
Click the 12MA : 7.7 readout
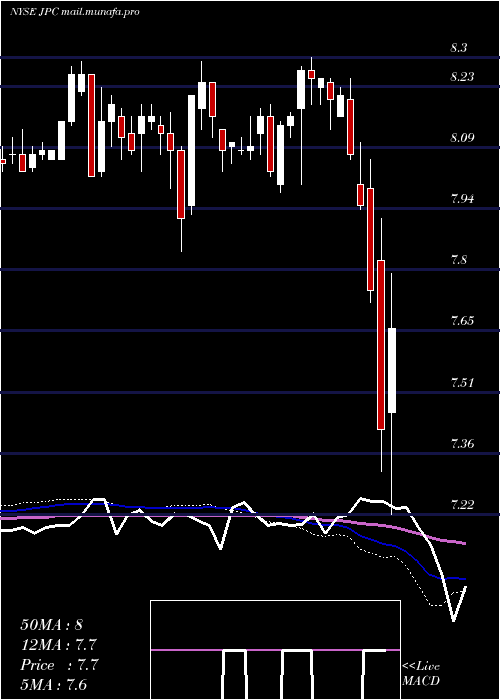[x=58, y=645]
